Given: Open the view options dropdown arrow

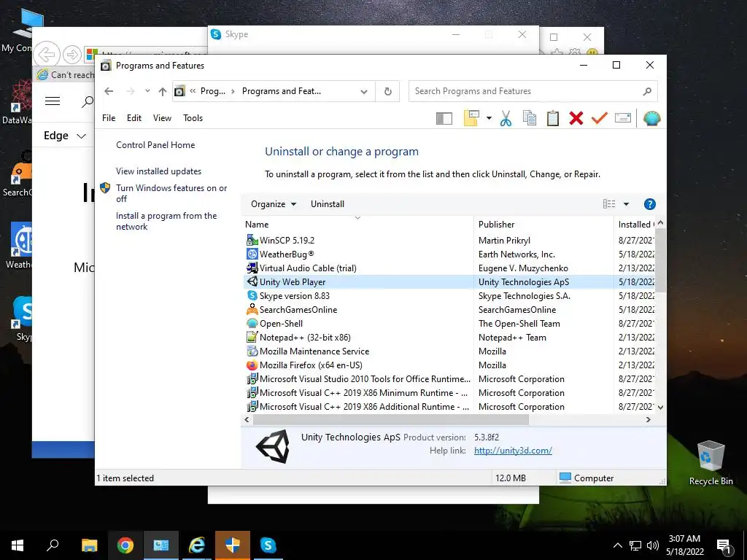Looking at the screenshot, I should pos(626,204).
